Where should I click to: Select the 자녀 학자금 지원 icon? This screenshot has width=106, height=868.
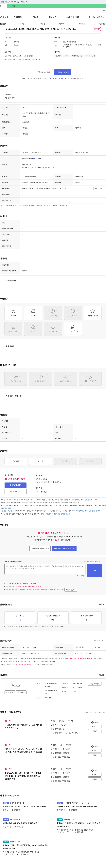(93, 313)
